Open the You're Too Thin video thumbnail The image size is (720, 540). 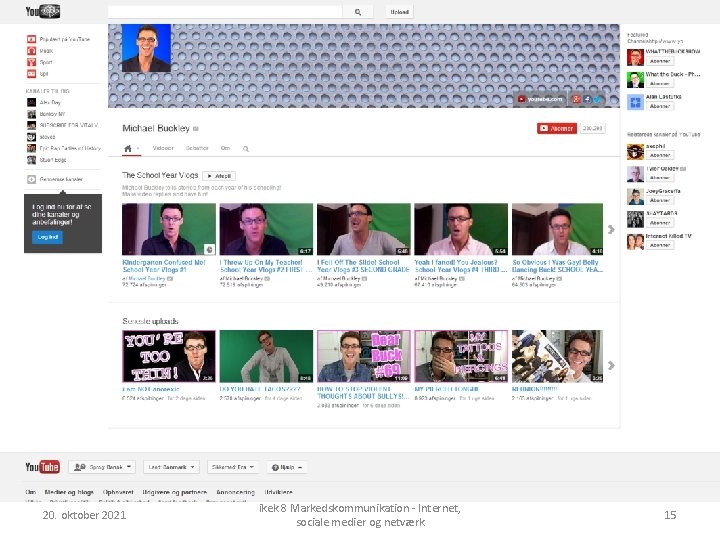pyautogui.click(x=169, y=356)
